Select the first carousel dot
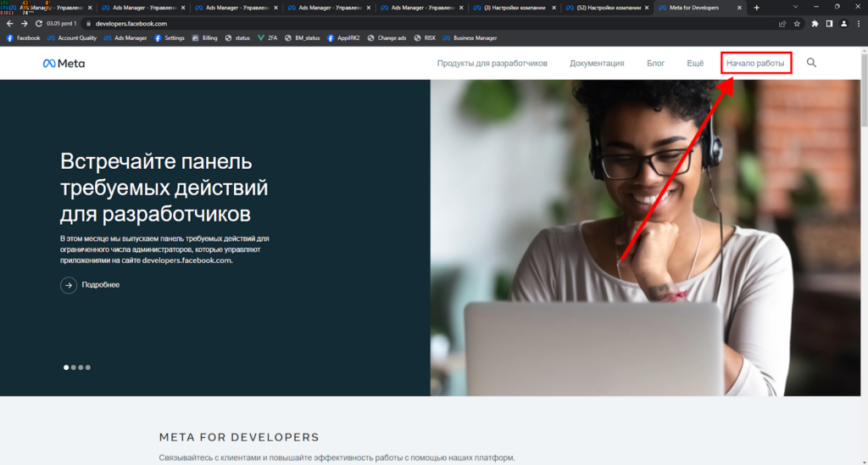Screen dimensions: 868x465 (67, 367)
